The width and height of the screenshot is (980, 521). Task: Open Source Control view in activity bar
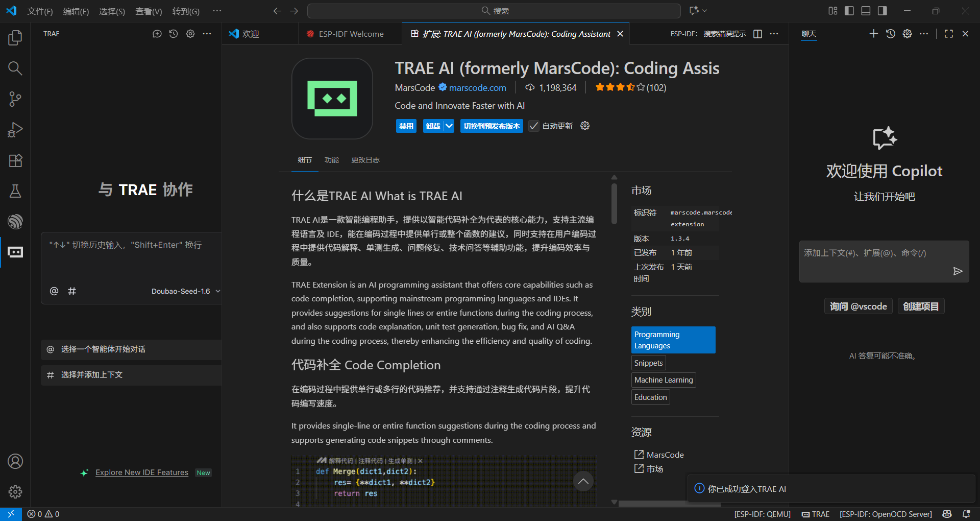15,99
